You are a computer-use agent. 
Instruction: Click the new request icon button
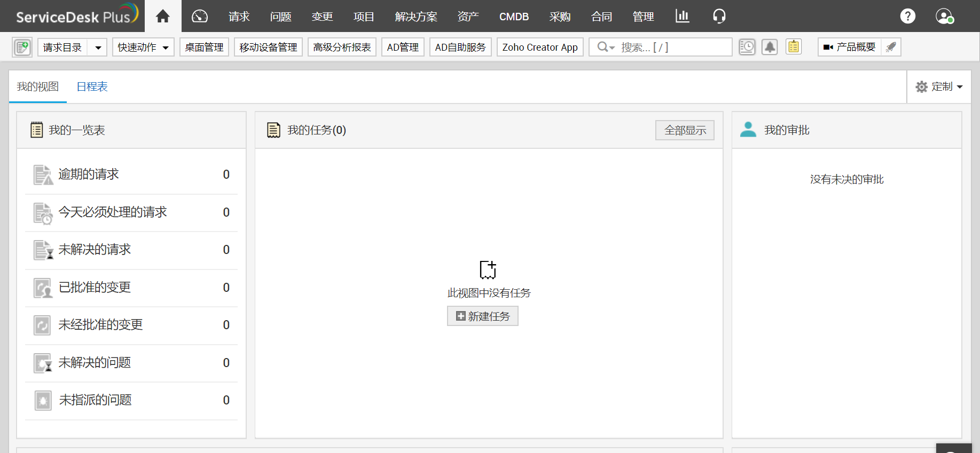22,47
